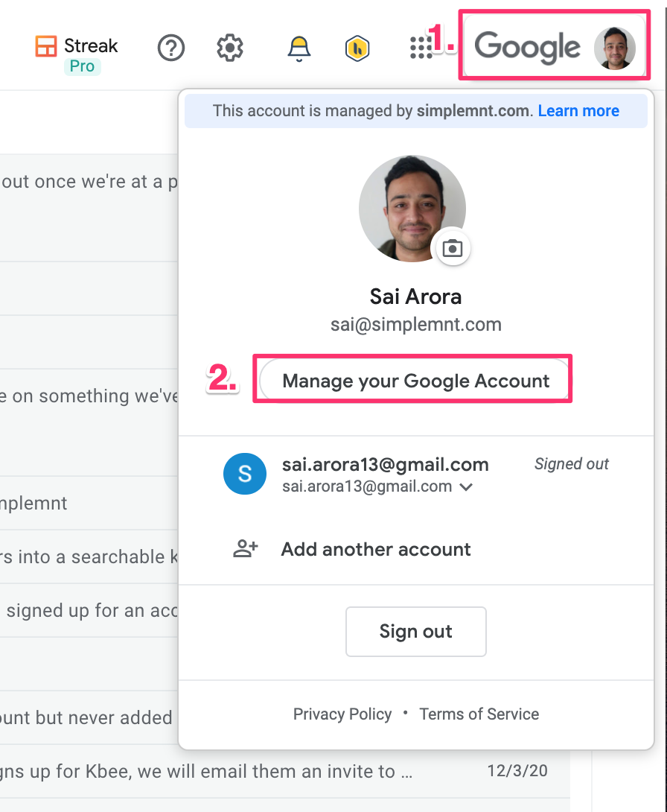Click the large Sai Arora profile picture
667x812 pixels.
coord(412,208)
